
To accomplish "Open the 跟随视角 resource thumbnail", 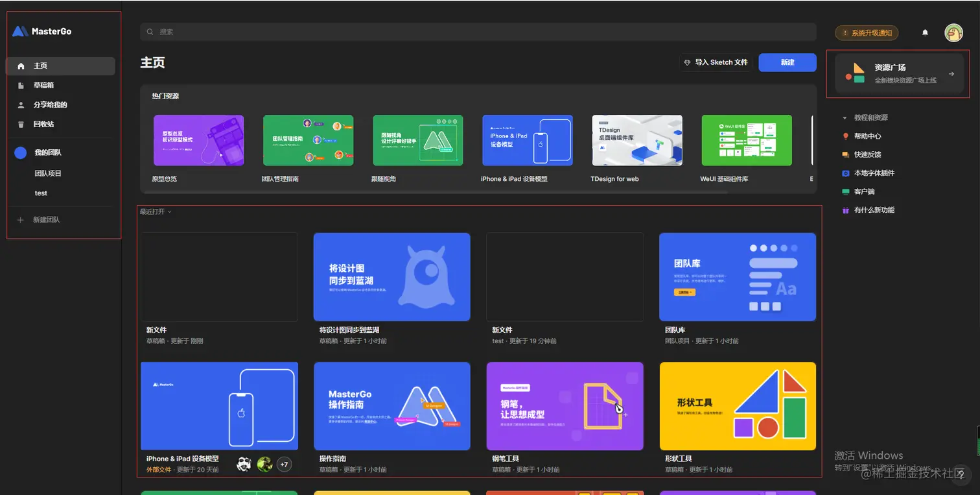I will pos(417,140).
